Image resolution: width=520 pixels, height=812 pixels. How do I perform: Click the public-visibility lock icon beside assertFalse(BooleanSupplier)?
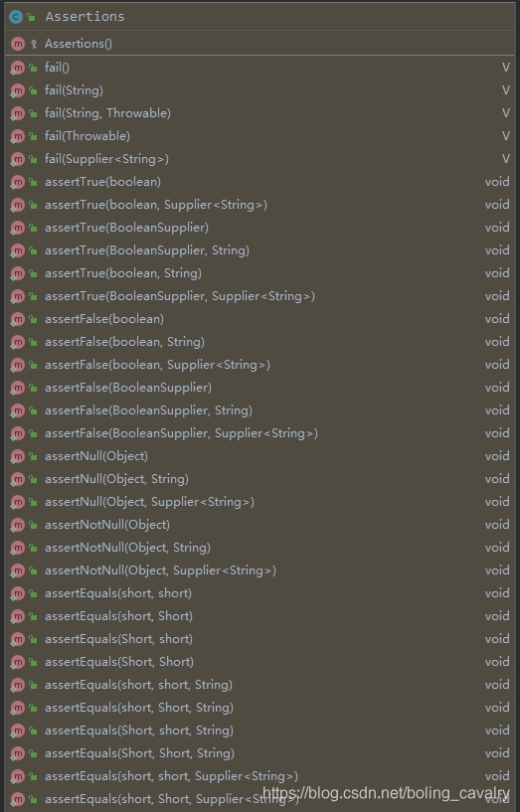(x=33, y=388)
